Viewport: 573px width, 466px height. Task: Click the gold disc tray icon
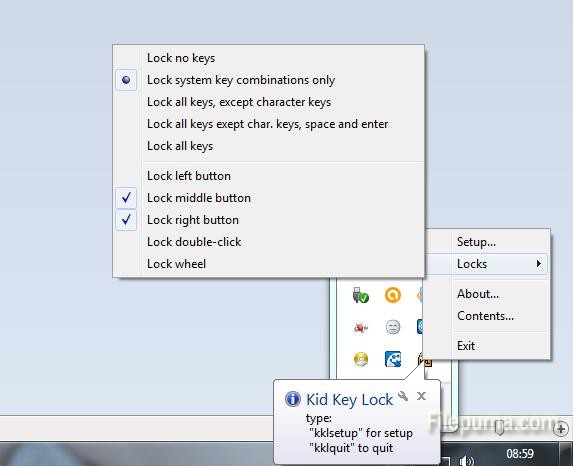(361, 359)
